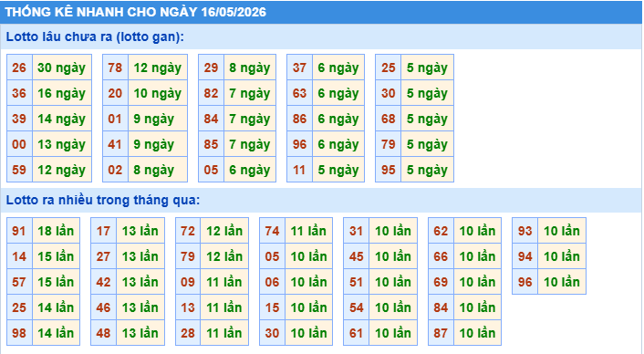Click lotto number 82 in the gan table
This screenshot has width=644, height=354.
tap(211, 93)
